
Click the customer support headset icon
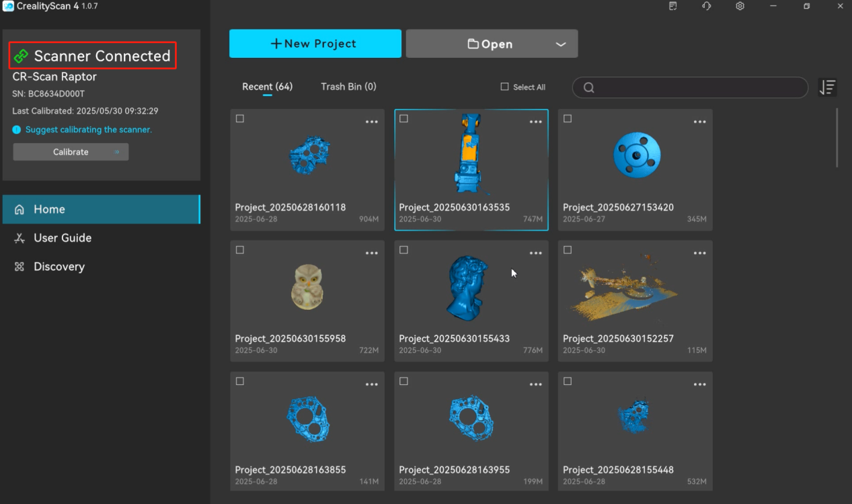pyautogui.click(x=706, y=6)
